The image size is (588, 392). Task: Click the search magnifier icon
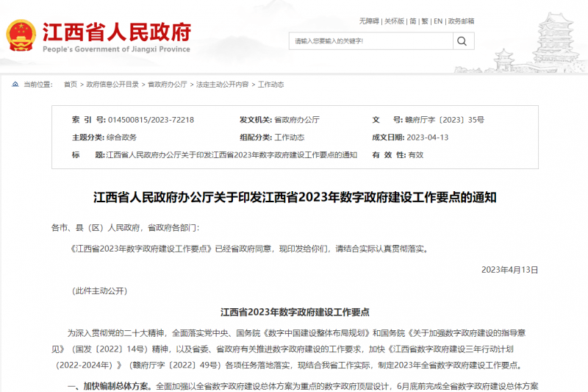(462, 41)
